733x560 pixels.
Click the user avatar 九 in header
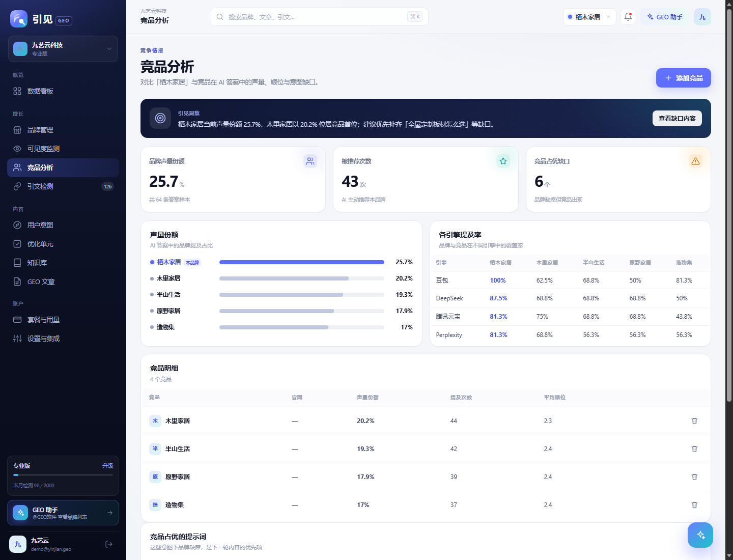702,17
